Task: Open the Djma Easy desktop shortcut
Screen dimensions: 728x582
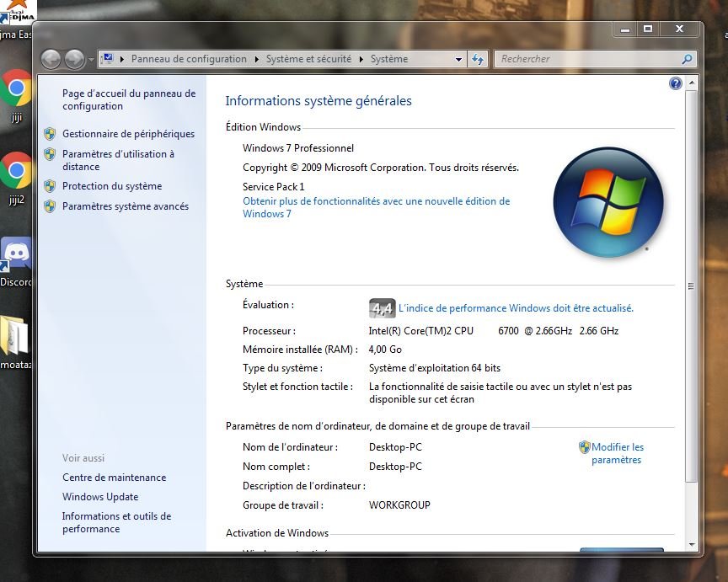Action: pos(16,20)
